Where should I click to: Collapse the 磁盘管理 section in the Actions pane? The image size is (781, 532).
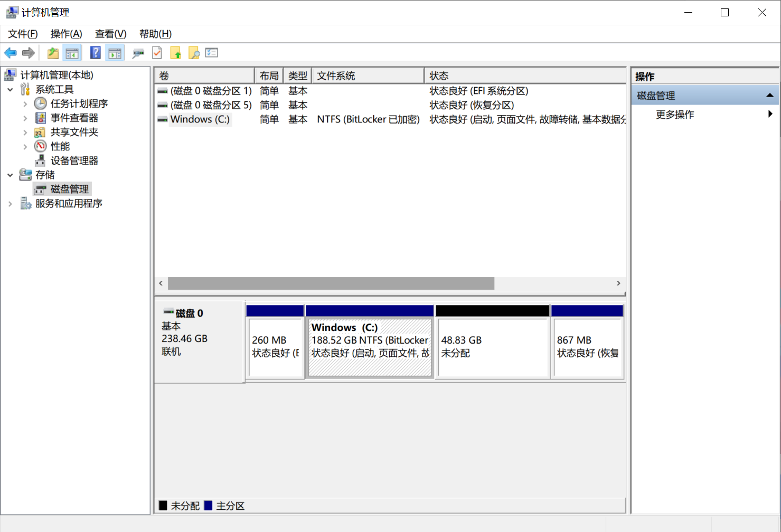(770, 95)
